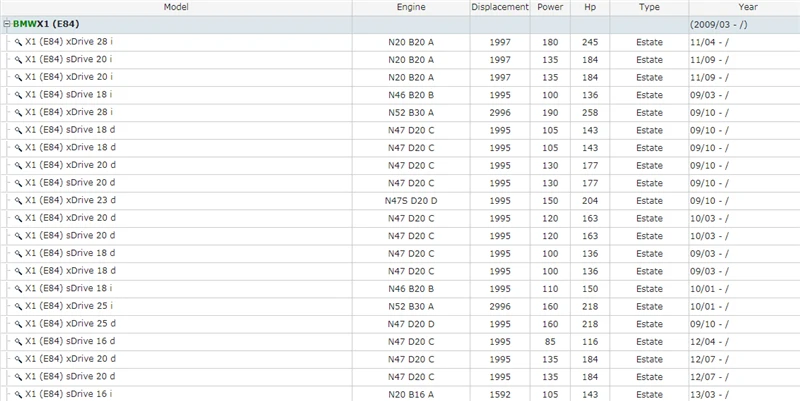This screenshot has height=401, width=800.
Task: Click magnifier icon for sDrive 20 d 163 Hp row
Action: click(x=18, y=236)
